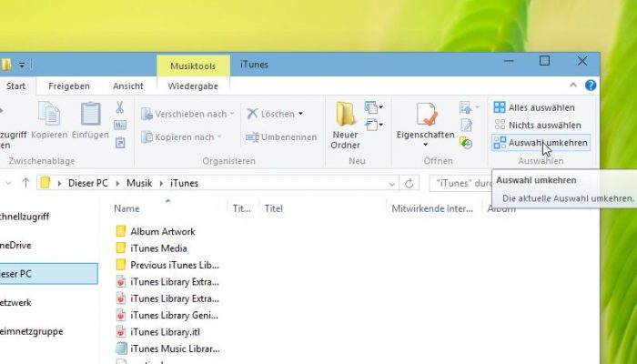637x364 pixels.
Task: Click the history icon in Öffnen group
Action: 466,143
